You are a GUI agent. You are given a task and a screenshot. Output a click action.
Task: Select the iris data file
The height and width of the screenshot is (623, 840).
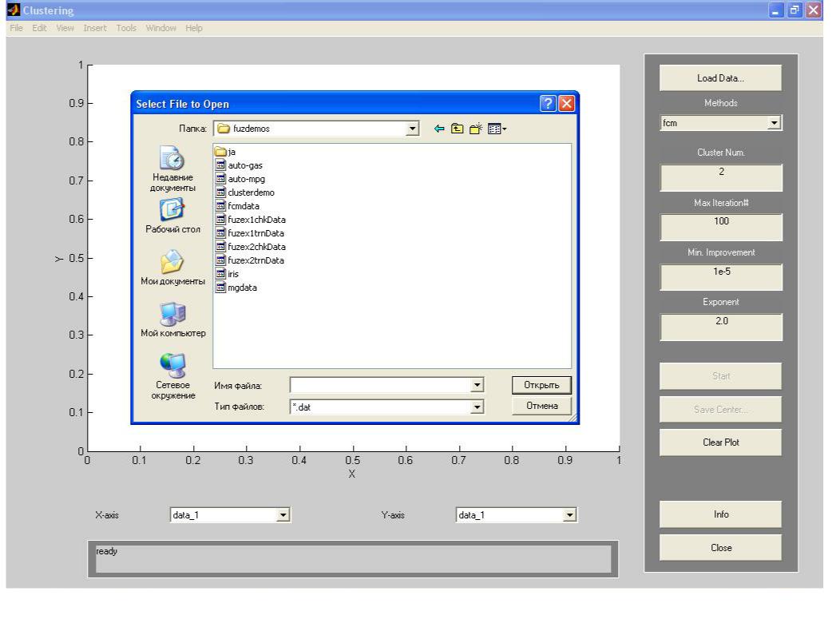(233, 274)
